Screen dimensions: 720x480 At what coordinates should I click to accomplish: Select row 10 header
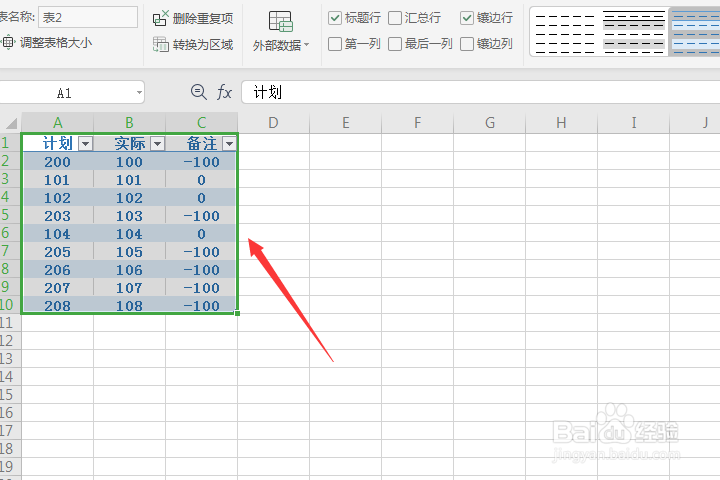pos(10,305)
